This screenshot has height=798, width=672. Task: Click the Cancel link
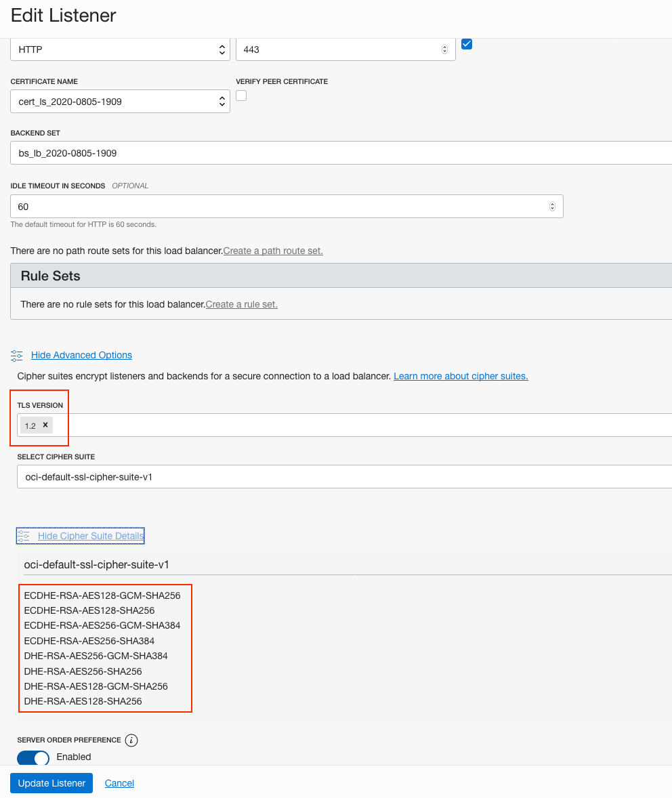tap(119, 783)
